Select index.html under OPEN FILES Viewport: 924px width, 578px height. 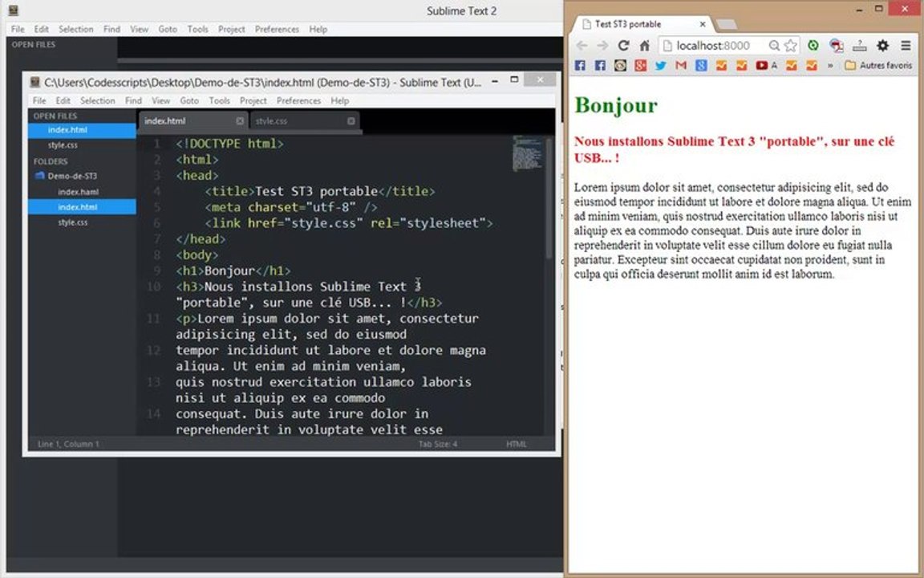pyautogui.click(x=82, y=130)
